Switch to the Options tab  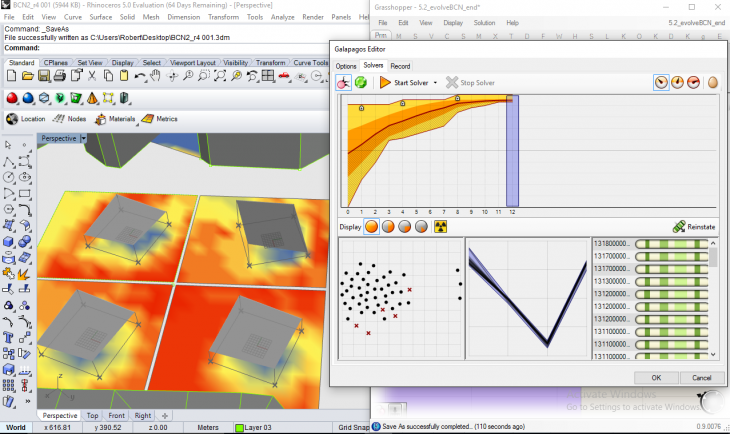346,66
